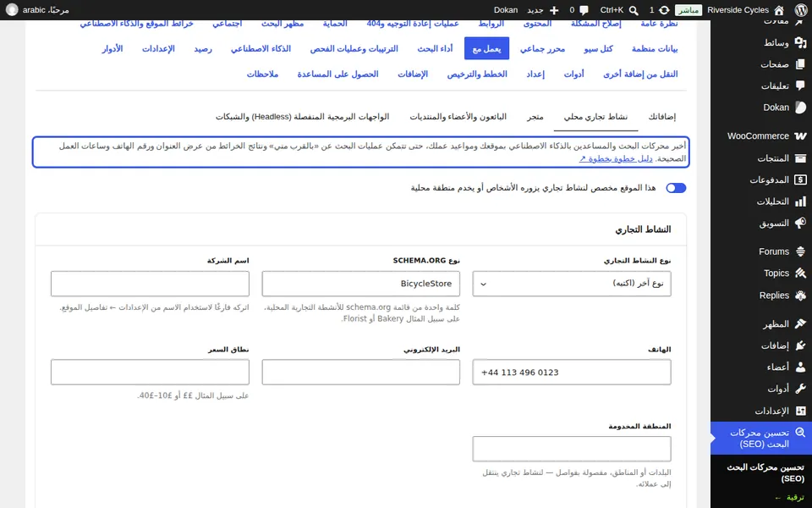This screenshot has height=508, width=812.
Task: Open the البائعون والأعضاء والمنتديات tab
Action: 458,117
